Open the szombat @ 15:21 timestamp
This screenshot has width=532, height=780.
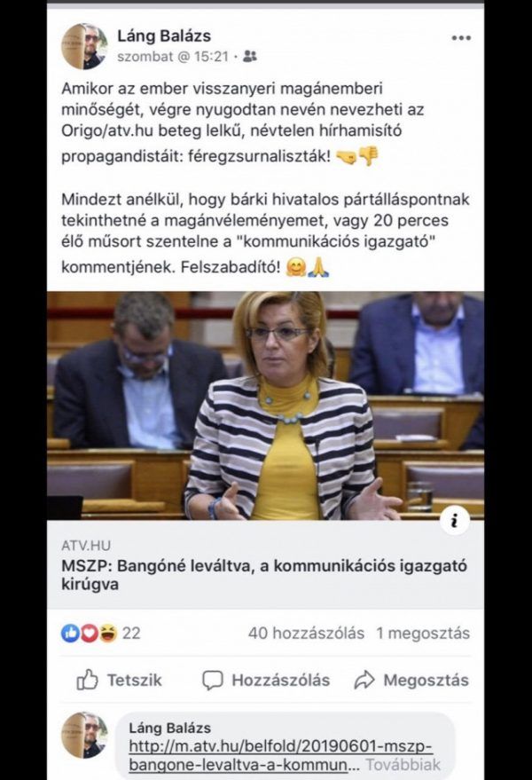click(x=173, y=57)
